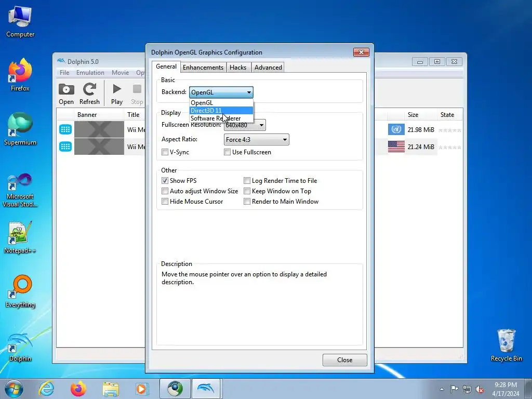Select OpenGL from the backend list
The height and width of the screenshot is (399, 532).
coord(221,103)
